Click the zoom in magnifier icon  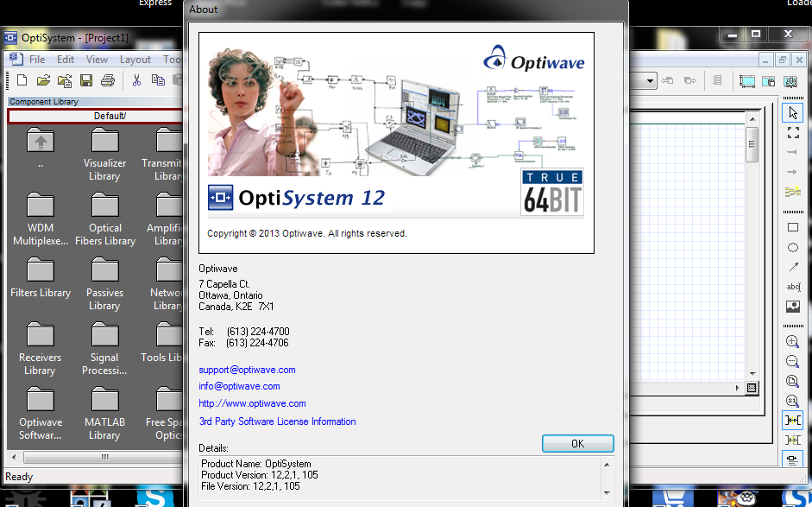tap(792, 341)
